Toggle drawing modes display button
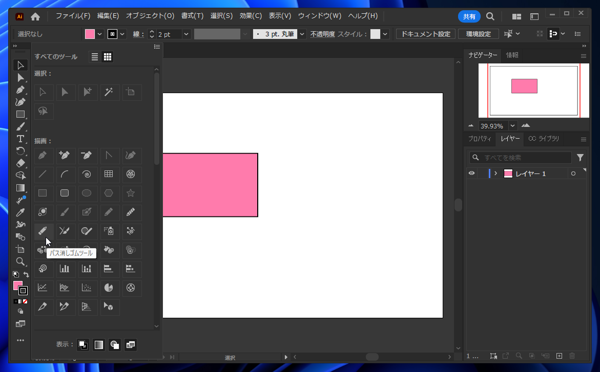The image size is (600, 372). point(114,345)
